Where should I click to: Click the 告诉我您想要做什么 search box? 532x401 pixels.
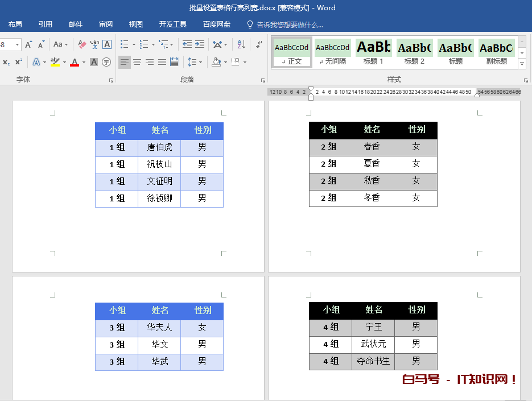pos(290,24)
